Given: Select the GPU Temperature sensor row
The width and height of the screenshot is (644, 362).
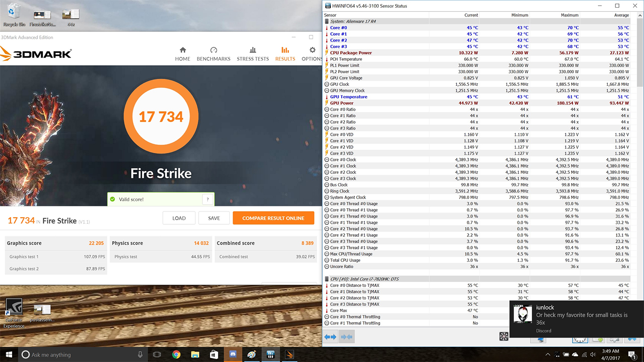Looking at the screenshot, I should tap(477, 97).
